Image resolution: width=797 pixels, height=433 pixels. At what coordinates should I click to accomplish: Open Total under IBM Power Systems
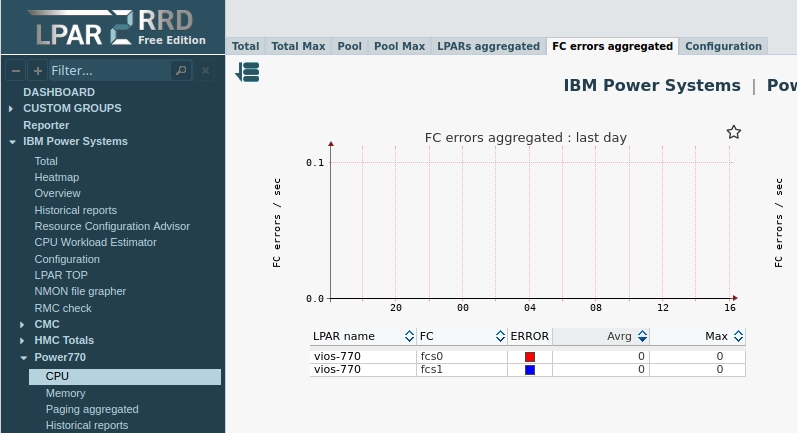click(46, 161)
